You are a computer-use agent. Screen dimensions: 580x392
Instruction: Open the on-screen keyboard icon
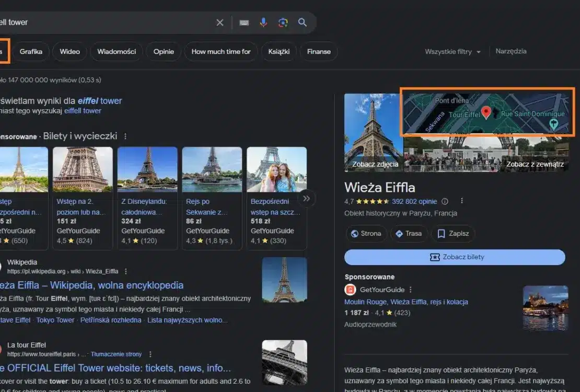(244, 22)
